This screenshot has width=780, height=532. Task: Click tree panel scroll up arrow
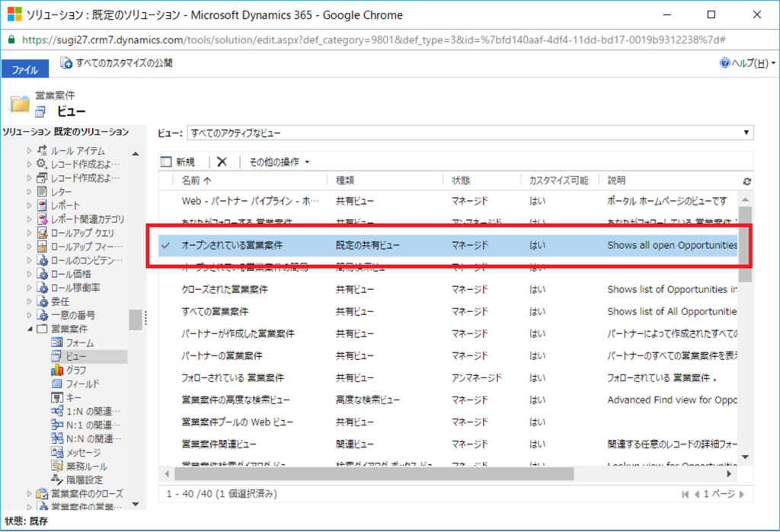click(x=136, y=154)
